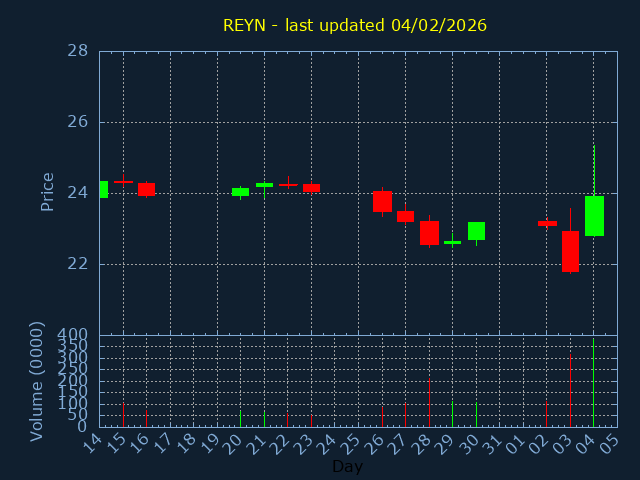Click the tallest red volume bar on day 03
This screenshot has width=640, height=480.
tap(570, 390)
